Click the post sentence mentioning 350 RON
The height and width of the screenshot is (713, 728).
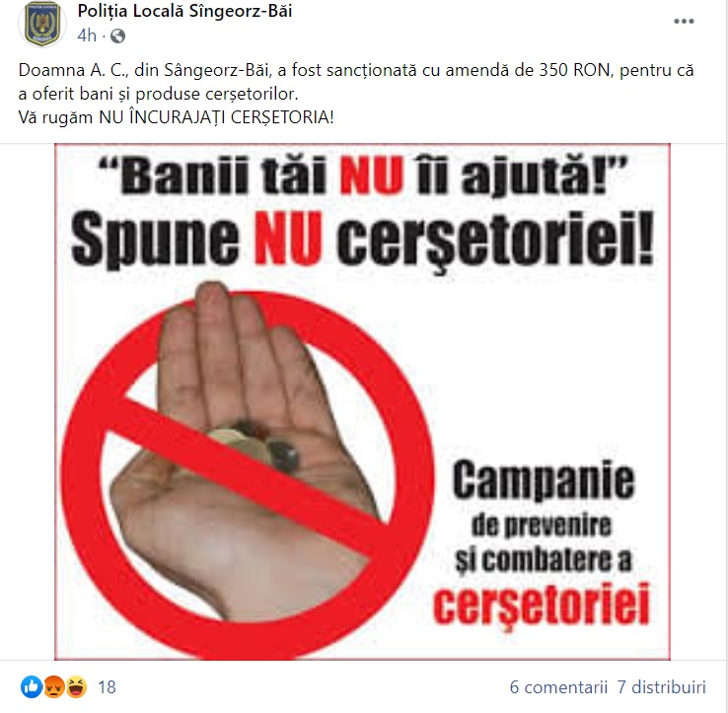(356, 82)
